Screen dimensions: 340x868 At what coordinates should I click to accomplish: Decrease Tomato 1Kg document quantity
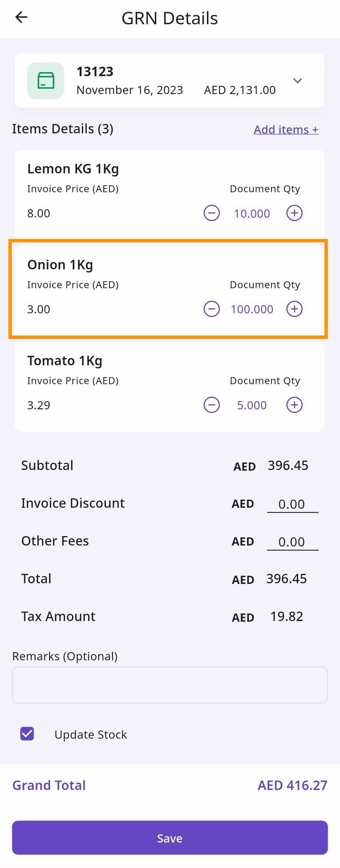212,405
